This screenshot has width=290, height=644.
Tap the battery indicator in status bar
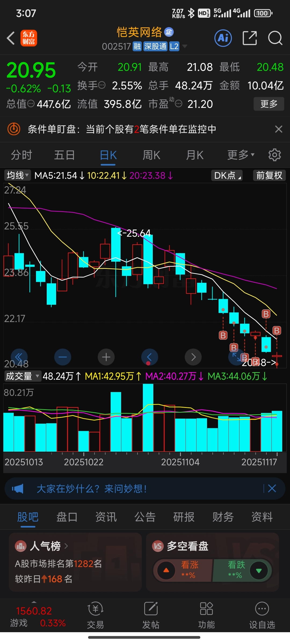[x=263, y=13]
